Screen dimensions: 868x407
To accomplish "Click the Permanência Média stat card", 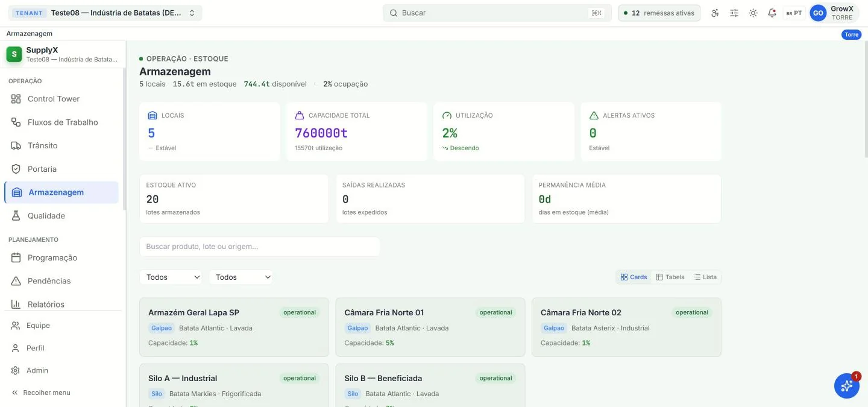I will pos(626,198).
